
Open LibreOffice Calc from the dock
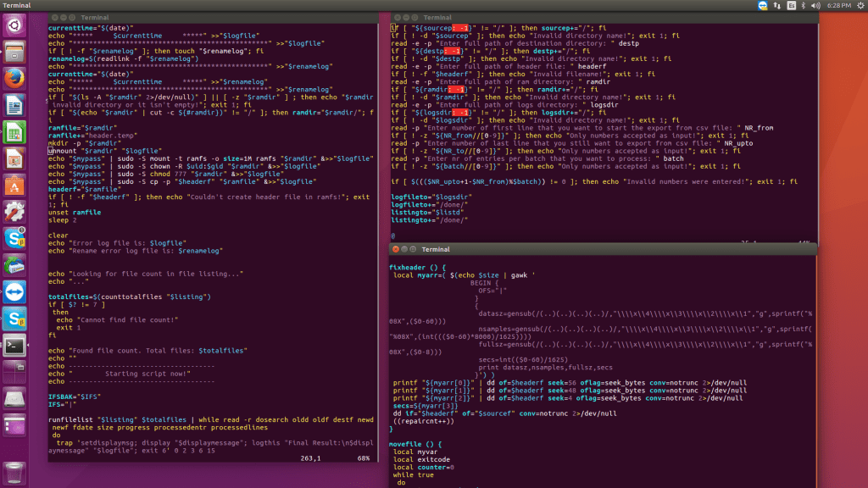[14, 132]
